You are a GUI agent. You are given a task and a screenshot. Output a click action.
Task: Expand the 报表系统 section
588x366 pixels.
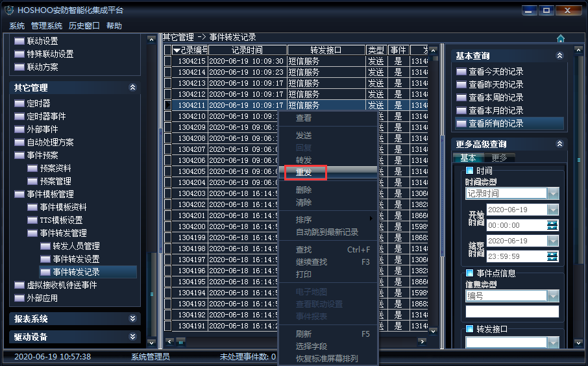(x=132, y=319)
